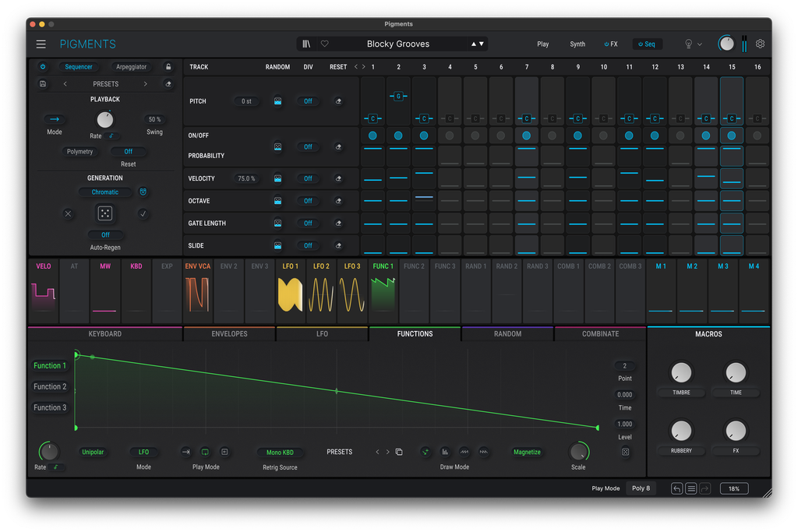Click the dice generate button
Viewport: 798px width, 532px height.
(x=105, y=213)
